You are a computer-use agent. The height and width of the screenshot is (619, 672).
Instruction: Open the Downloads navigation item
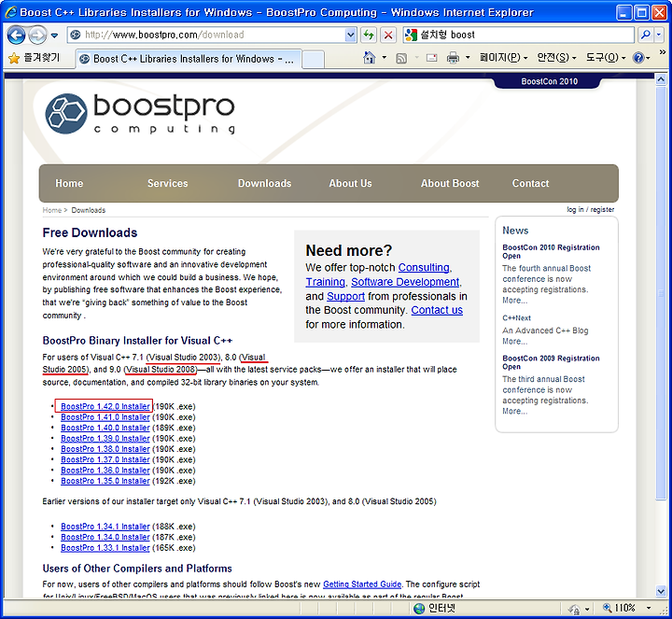264,184
